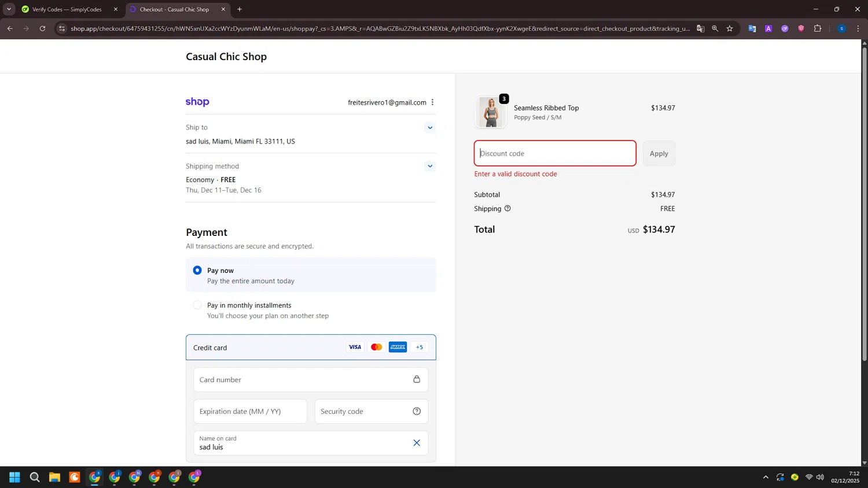Image resolution: width=868 pixels, height=488 pixels.
Task: Show hidden system tray icons
Action: click(766, 477)
